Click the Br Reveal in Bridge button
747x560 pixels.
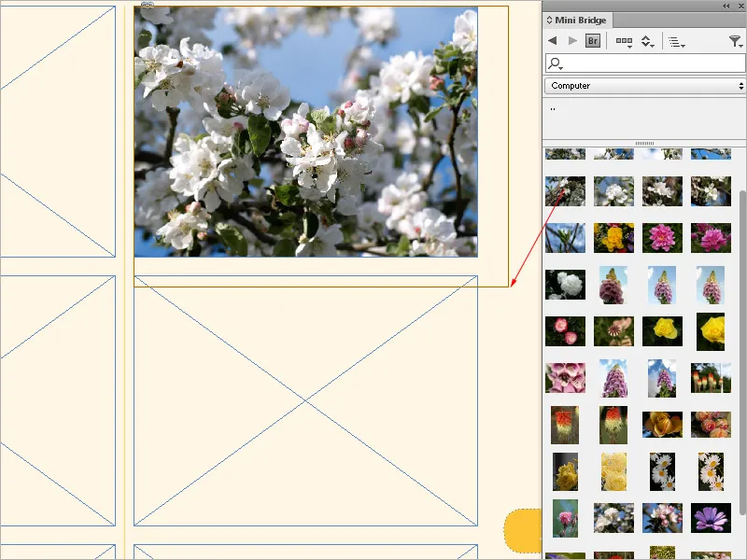[x=593, y=41]
